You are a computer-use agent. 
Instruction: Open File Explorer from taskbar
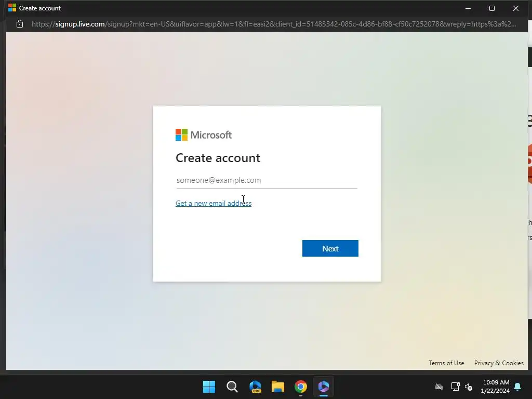(278, 387)
